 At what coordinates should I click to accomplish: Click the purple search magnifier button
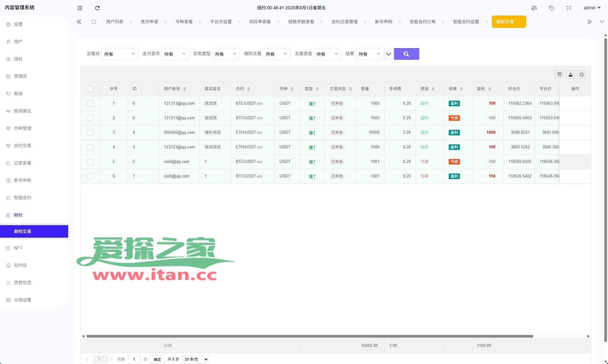pyautogui.click(x=406, y=54)
